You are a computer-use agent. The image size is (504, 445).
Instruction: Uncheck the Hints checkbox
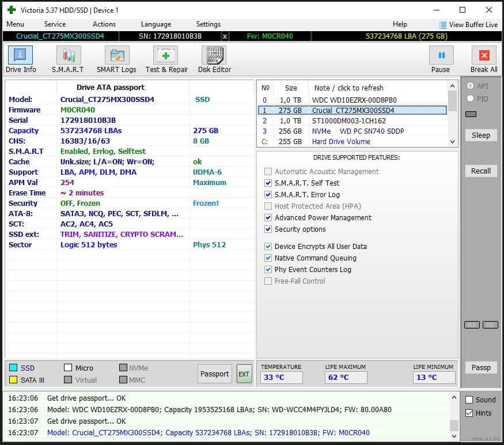pyautogui.click(x=469, y=413)
